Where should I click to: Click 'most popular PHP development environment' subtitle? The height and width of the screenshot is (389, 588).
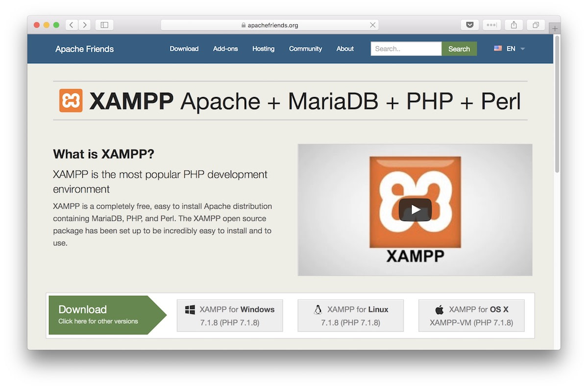click(160, 181)
